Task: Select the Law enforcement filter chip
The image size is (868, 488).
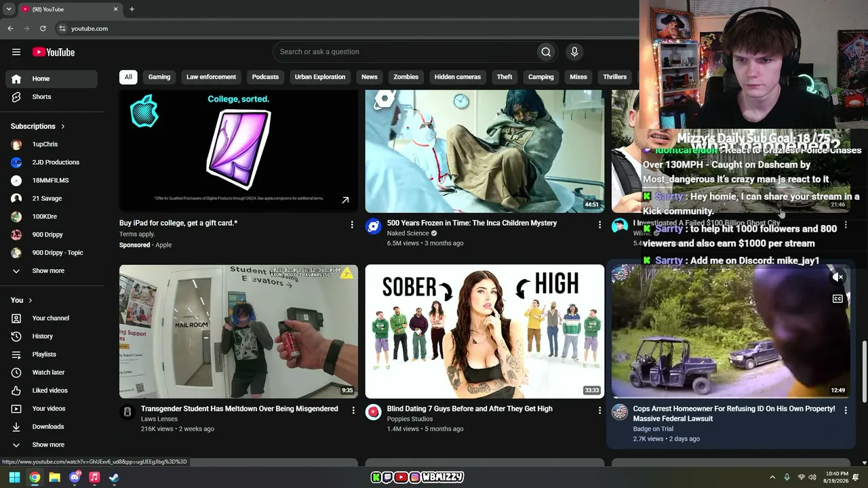Action: pyautogui.click(x=212, y=77)
